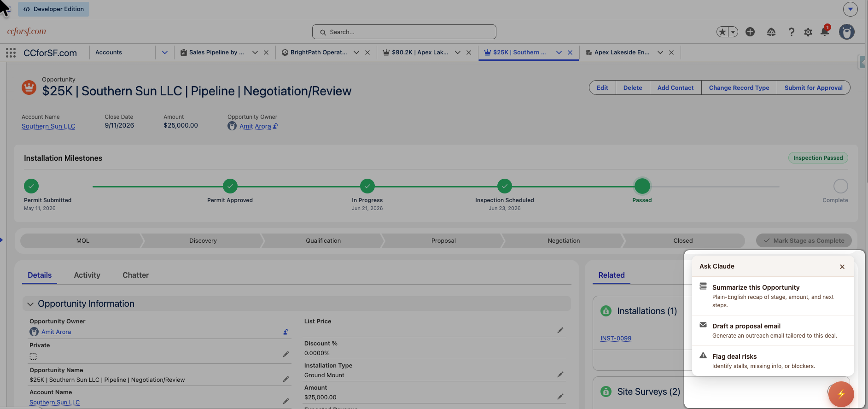This screenshot has height=409, width=868.
Task: Open the user profile avatar
Action: [x=846, y=32]
